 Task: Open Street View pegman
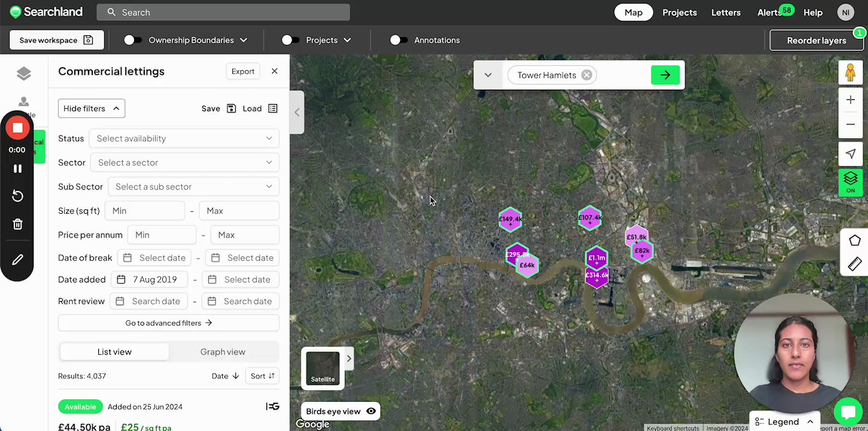[x=850, y=73]
